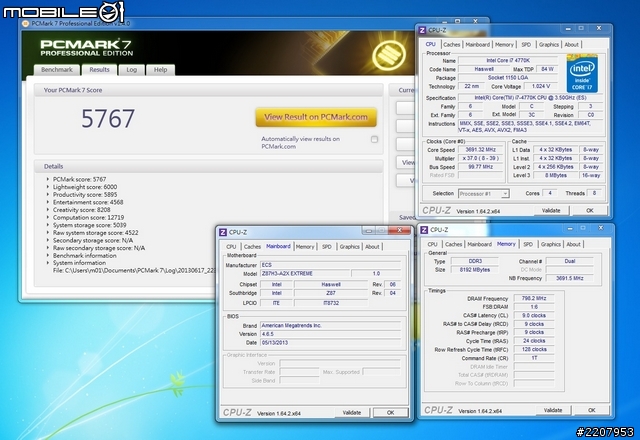
Task: Click PCMark 7 title bar icon
Action: click(25, 24)
